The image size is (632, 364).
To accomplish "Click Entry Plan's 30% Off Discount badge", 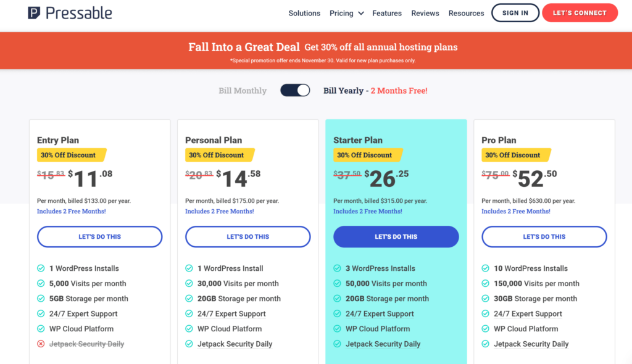I will tap(71, 155).
